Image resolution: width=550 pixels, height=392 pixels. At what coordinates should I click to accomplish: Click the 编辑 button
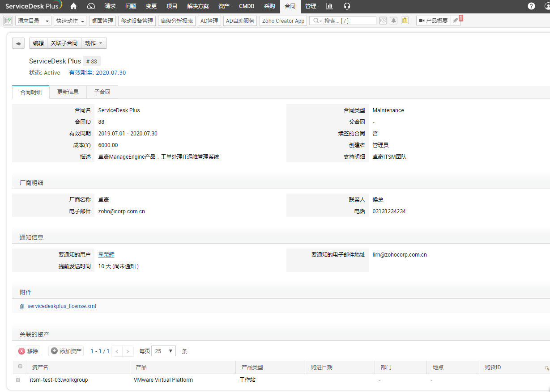tap(38, 43)
